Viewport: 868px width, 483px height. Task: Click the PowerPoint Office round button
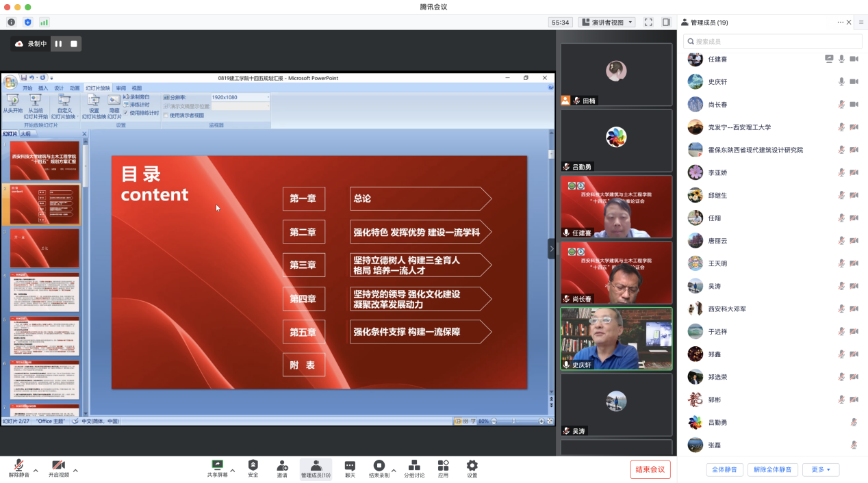click(x=10, y=83)
